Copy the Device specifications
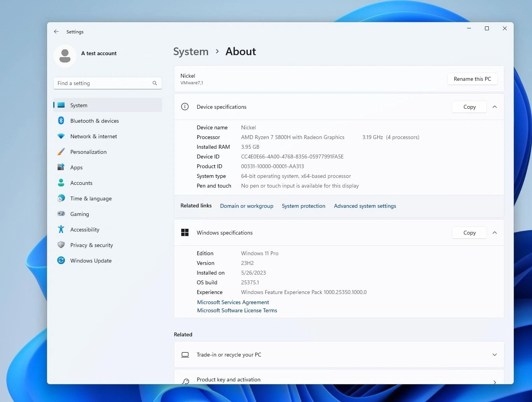532x402 pixels. (x=469, y=107)
